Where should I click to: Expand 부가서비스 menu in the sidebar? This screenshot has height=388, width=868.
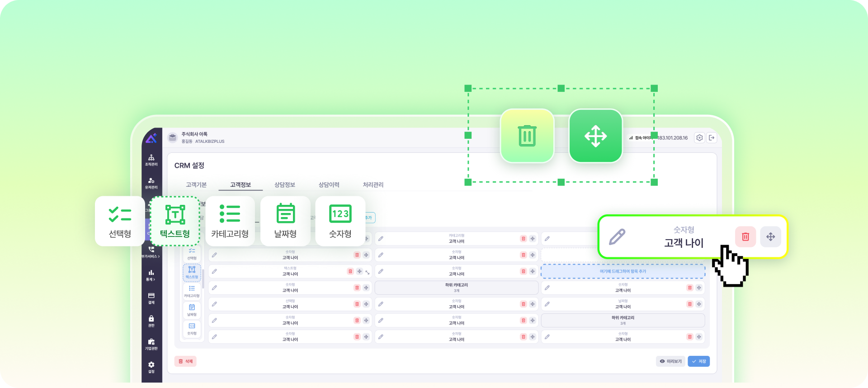tap(151, 252)
